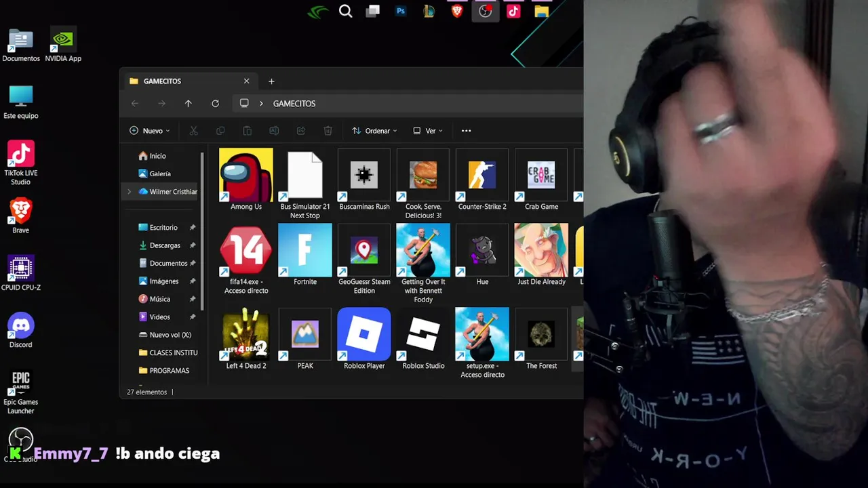This screenshot has height=488, width=868.
Task: Go up one folder level
Action: (189, 104)
